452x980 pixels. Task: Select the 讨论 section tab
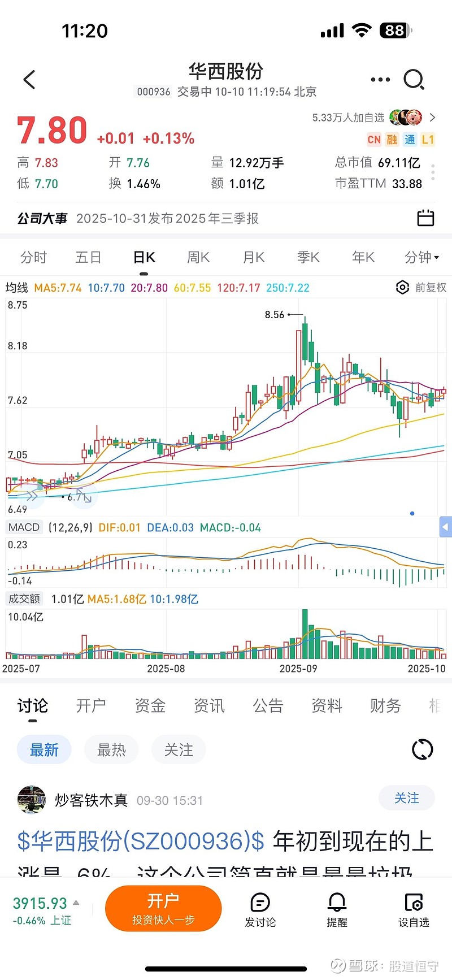click(32, 705)
